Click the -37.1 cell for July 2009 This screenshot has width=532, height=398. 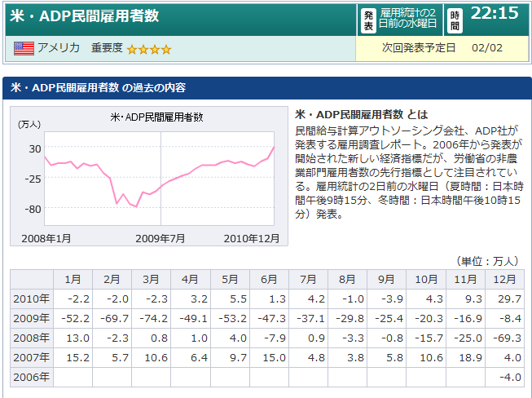coord(308,319)
